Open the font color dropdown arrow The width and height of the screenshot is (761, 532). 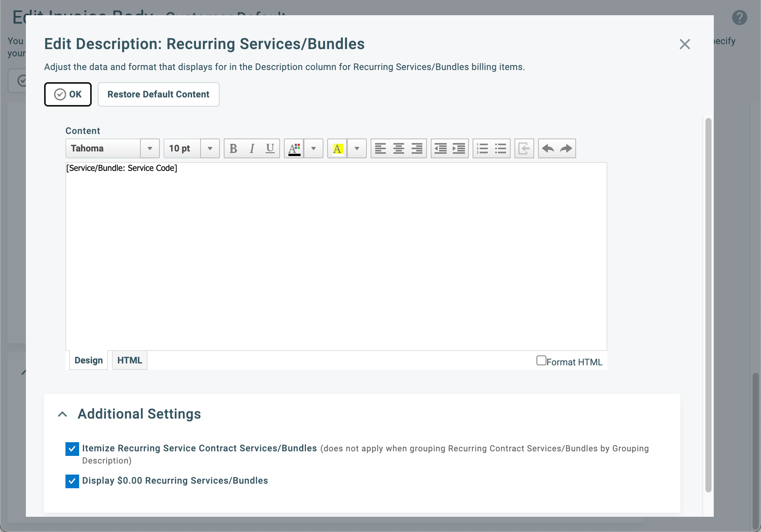pyautogui.click(x=314, y=148)
